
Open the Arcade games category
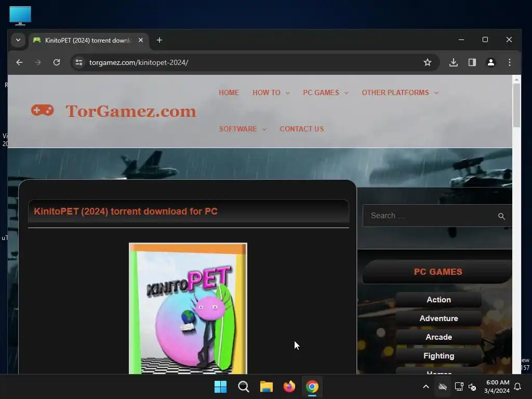[x=438, y=337]
